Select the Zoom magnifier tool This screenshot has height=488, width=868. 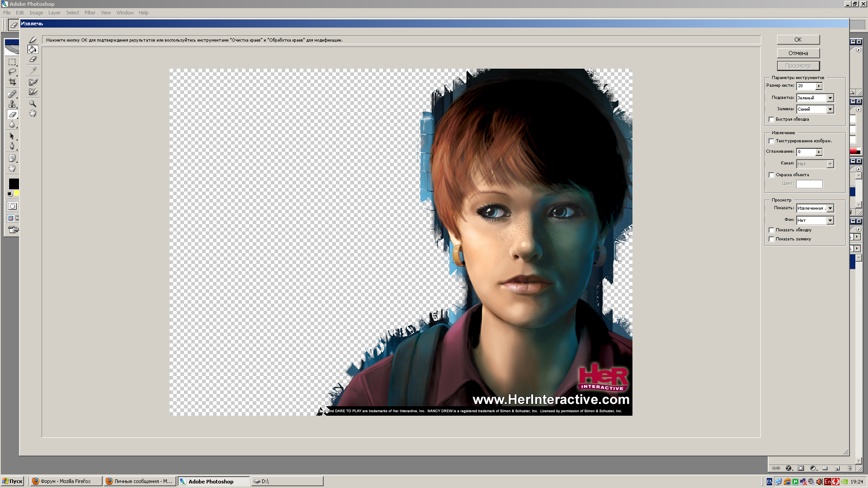point(33,103)
